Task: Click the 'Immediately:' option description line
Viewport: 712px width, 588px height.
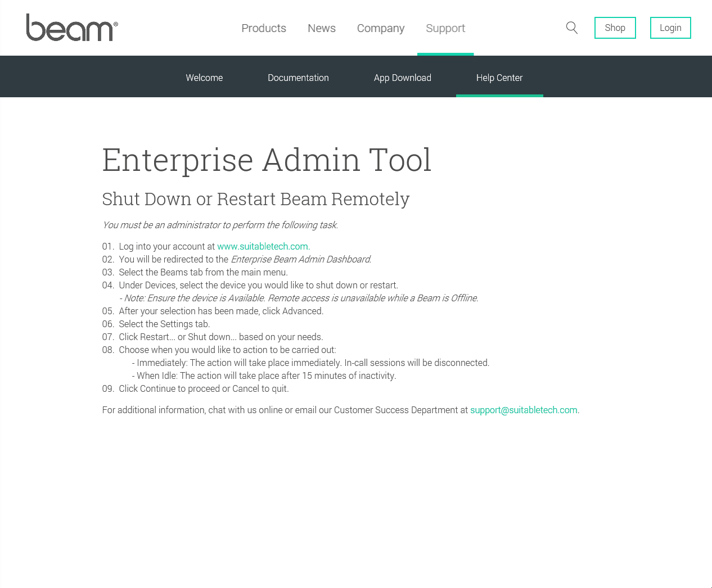Action: (311, 363)
